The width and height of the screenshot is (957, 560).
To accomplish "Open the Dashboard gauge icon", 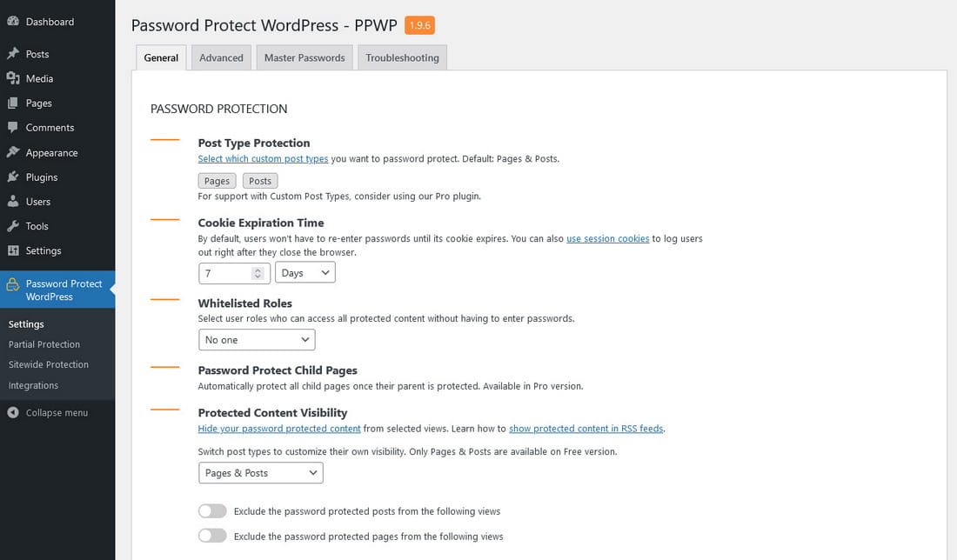I will (13, 22).
